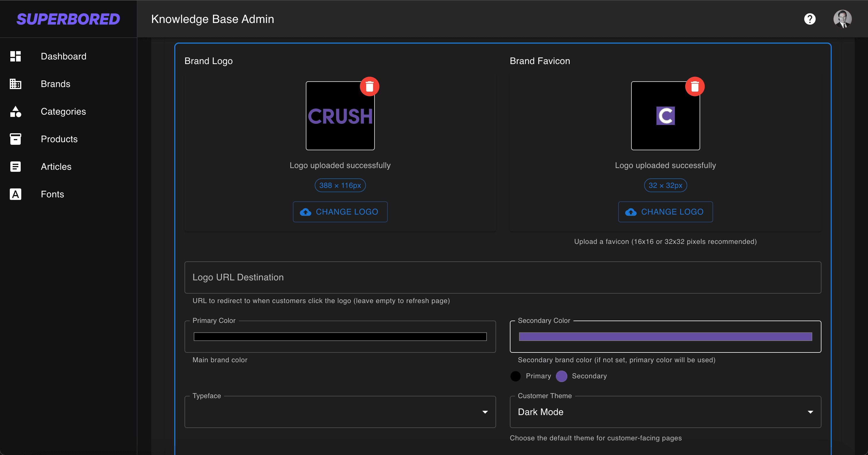Select the Dashboard icon in the sidebar
Screen dimensions: 868x455
[16, 56]
